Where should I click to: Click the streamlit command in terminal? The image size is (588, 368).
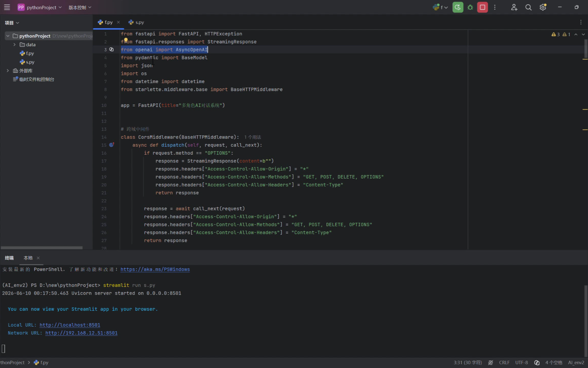(116, 285)
